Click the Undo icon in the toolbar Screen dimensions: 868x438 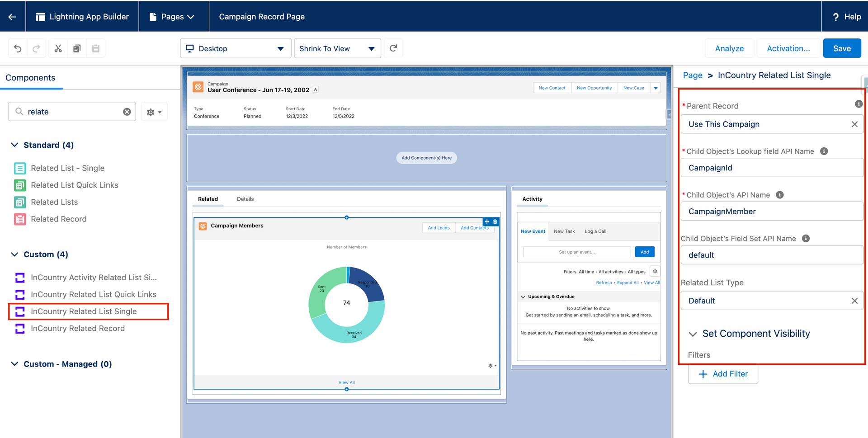pos(17,48)
